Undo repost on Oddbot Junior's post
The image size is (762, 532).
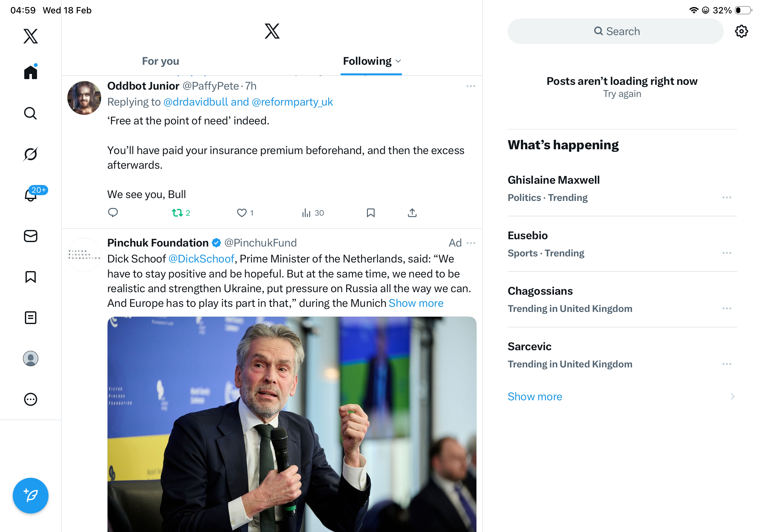[177, 213]
